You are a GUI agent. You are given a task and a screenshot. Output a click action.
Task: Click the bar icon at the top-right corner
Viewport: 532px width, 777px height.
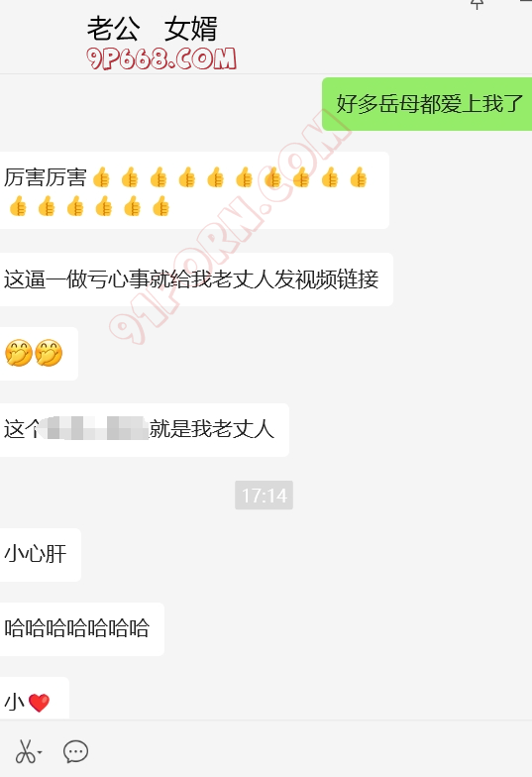(x=526, y=2)
